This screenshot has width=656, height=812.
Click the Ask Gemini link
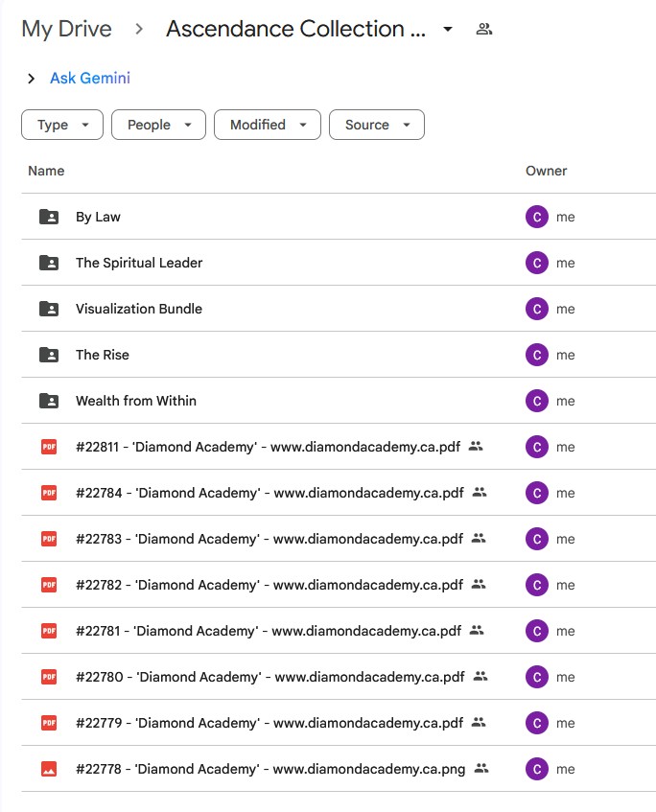click(90, 79)
